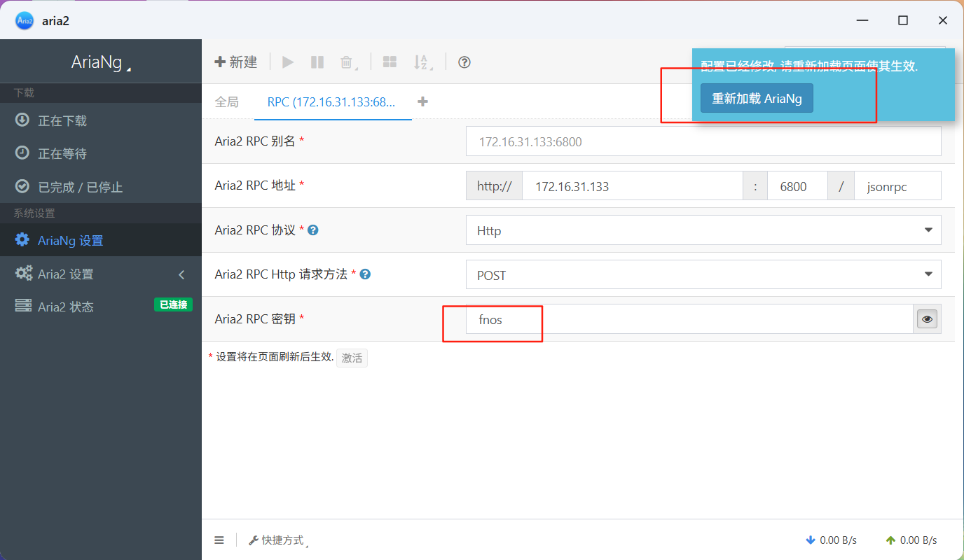The height and width of the screenshot is (560, 964).
Task: Open the AriaNg title dropdown caret
Action: [x=129, y=69]
